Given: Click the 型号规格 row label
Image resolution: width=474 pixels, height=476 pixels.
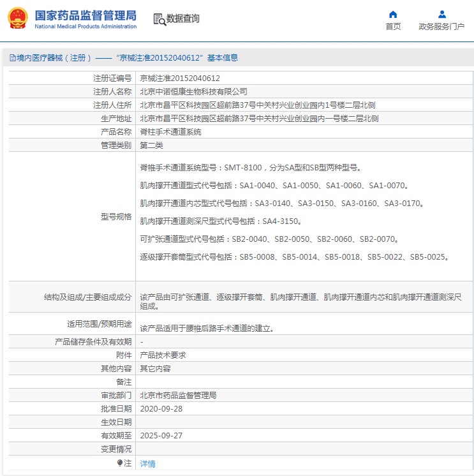Looking at the screenshot, I should pyautogui.click(x=116, y=217).
